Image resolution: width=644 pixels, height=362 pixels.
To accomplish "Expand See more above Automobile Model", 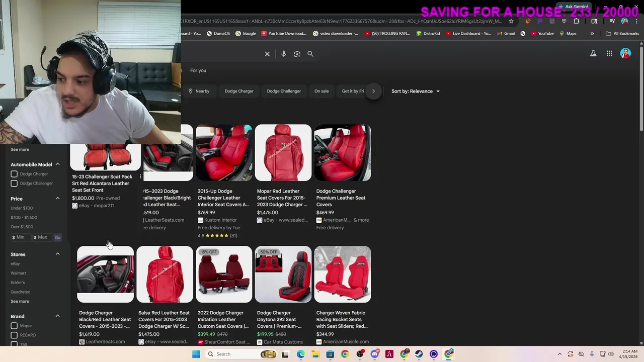I will (x=20, y=149).
